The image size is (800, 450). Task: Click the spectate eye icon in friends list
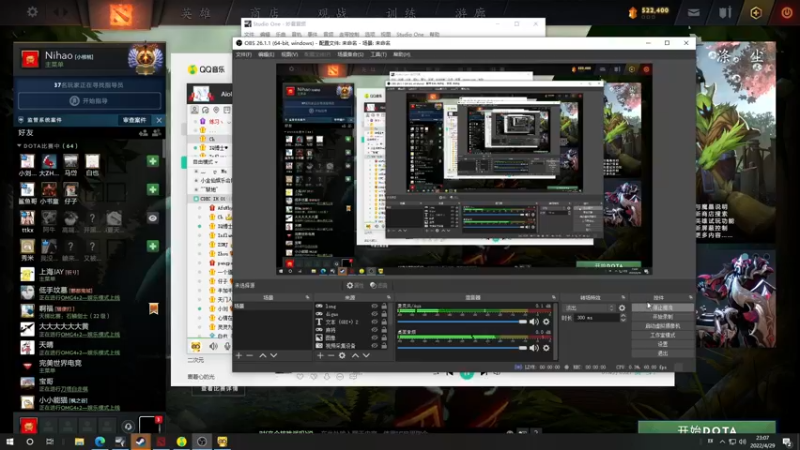point(153,218)
